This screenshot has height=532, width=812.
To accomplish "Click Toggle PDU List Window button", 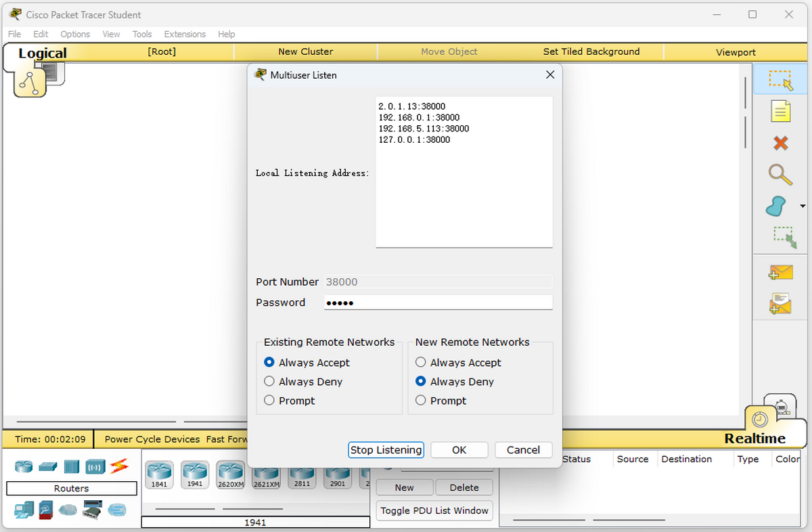I will click(434, 510).
